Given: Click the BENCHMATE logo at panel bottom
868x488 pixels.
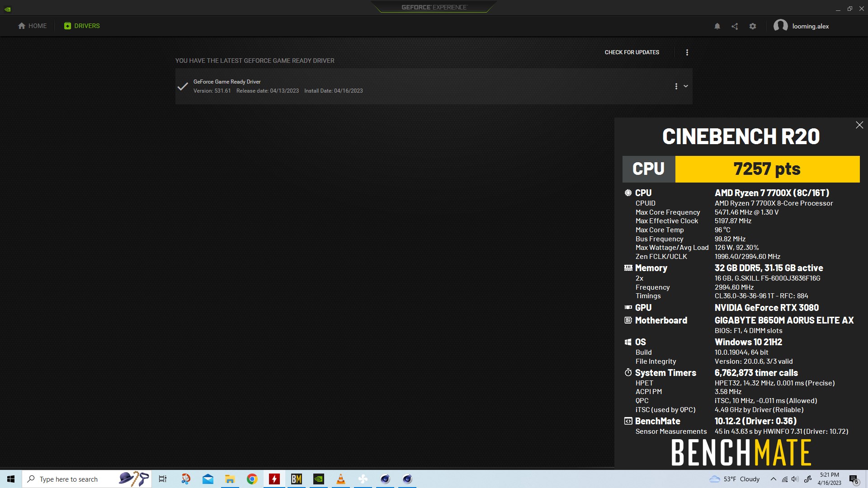Looking at the screenshot, I should tap(741, 453).
